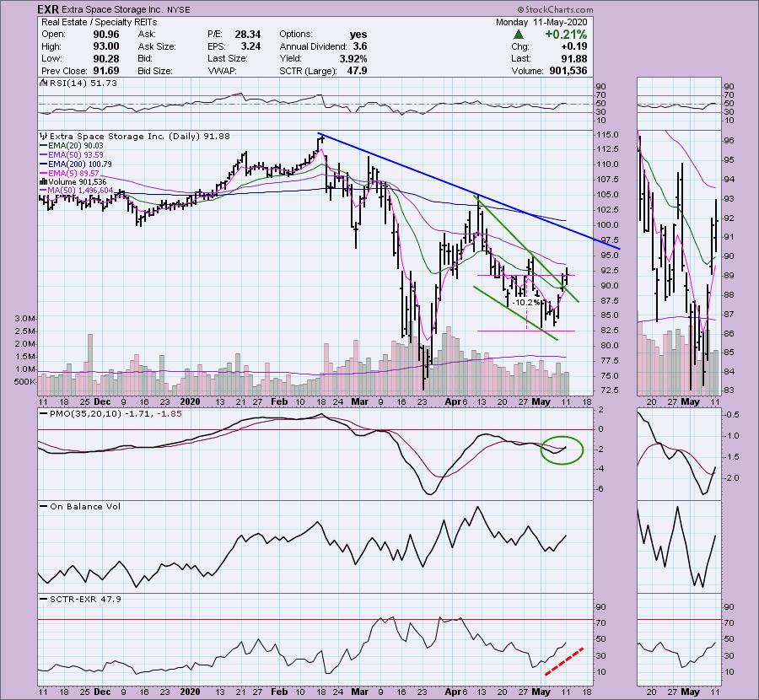Click the Prev Close value 91.69
The height and width of the screenshot is (700, 759).
105,71
